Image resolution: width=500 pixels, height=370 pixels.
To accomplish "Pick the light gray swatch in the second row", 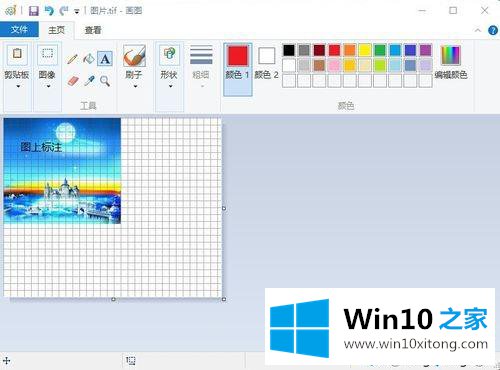I will tap(304, 65).
